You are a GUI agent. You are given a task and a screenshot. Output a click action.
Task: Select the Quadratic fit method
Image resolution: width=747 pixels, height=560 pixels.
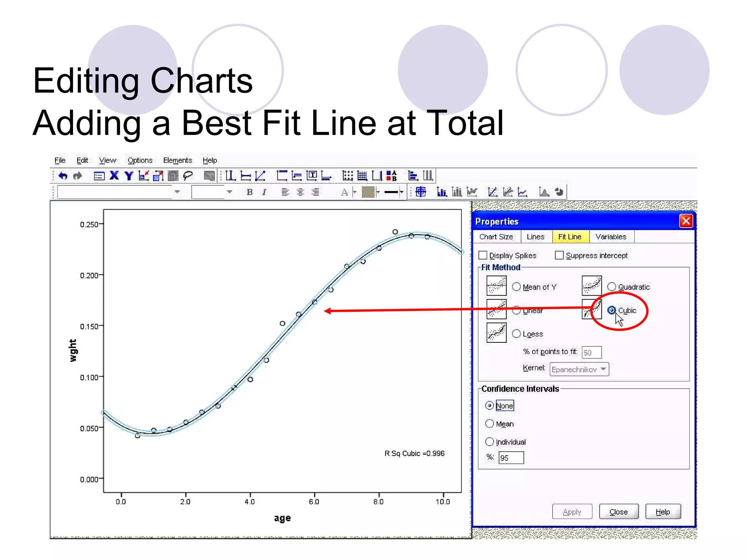(x=612, y=287)
